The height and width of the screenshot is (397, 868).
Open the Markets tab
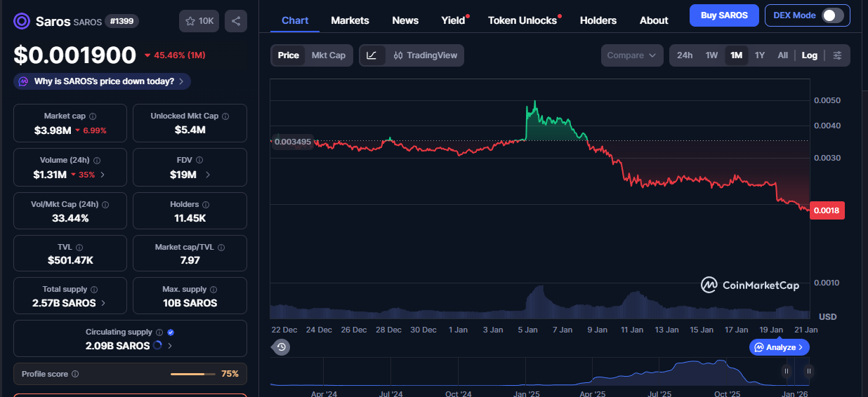[350, 20]
